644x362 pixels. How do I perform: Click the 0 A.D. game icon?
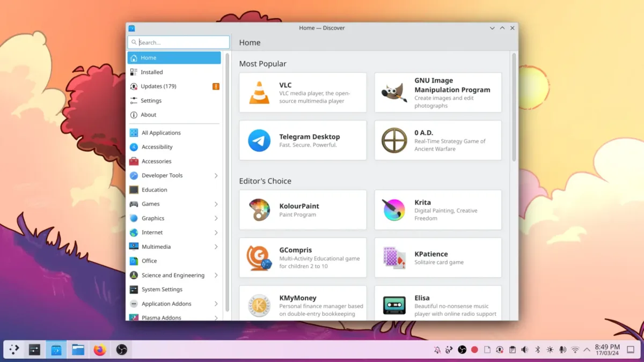click(394, 141)
